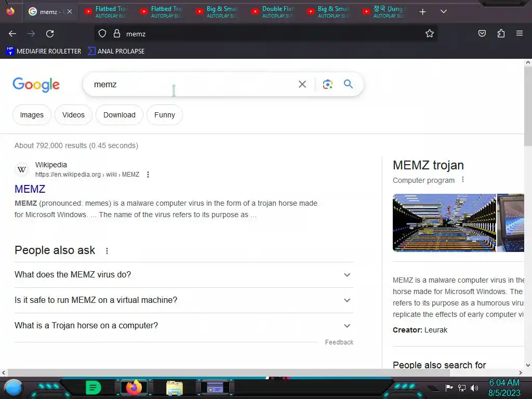Image resolution: width=532 pixels, height=399 pixels.
Task: View site security via the padlock icon
Action: pyautogui.click(x=117, y=34)
